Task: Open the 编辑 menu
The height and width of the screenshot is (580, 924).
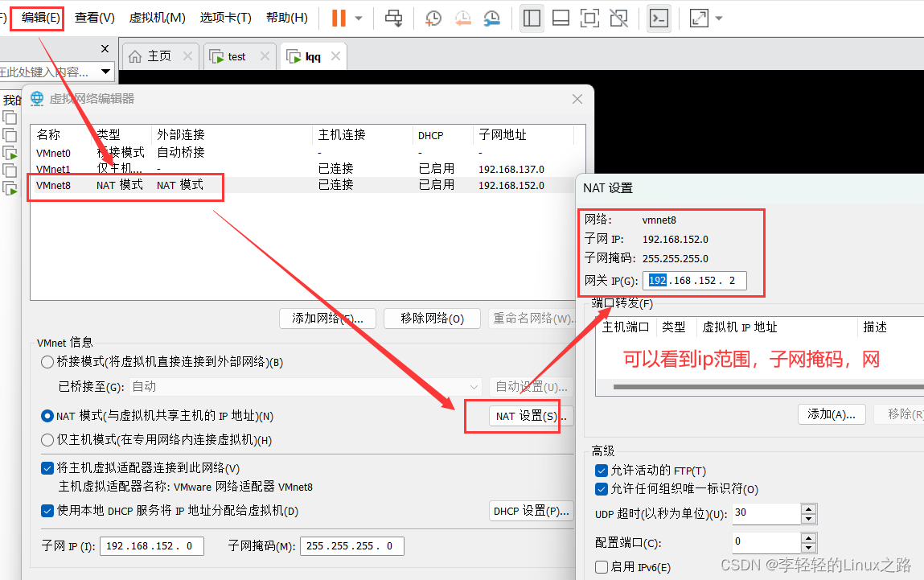Action: (36, 18)
